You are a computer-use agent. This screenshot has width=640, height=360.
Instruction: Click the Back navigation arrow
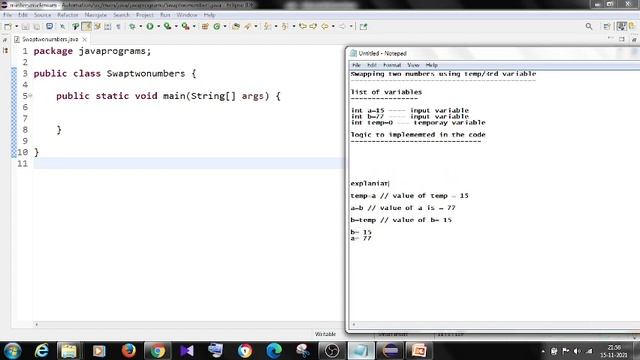(325, 27)
